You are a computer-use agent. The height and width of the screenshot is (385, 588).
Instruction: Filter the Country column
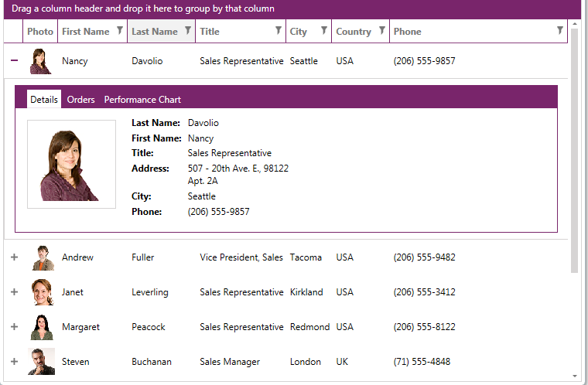pos(381,31)
